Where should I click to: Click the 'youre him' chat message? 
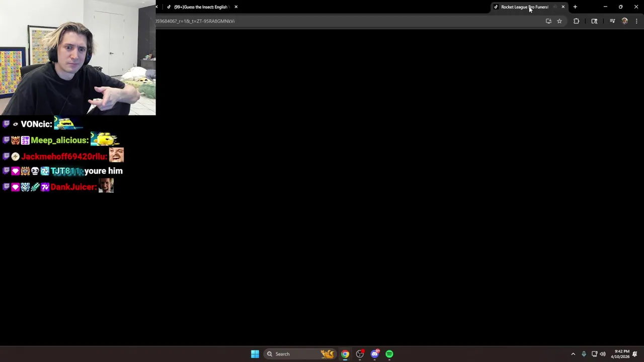(x=104, y=171)
